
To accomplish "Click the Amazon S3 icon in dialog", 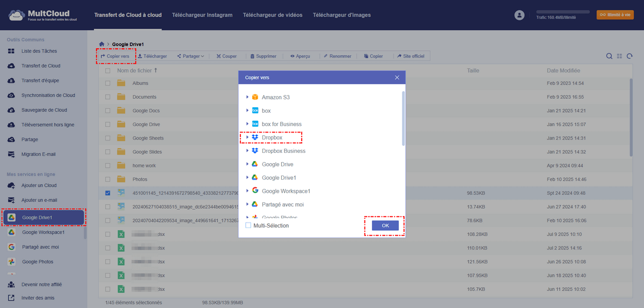I will click(x=255, y=97).
